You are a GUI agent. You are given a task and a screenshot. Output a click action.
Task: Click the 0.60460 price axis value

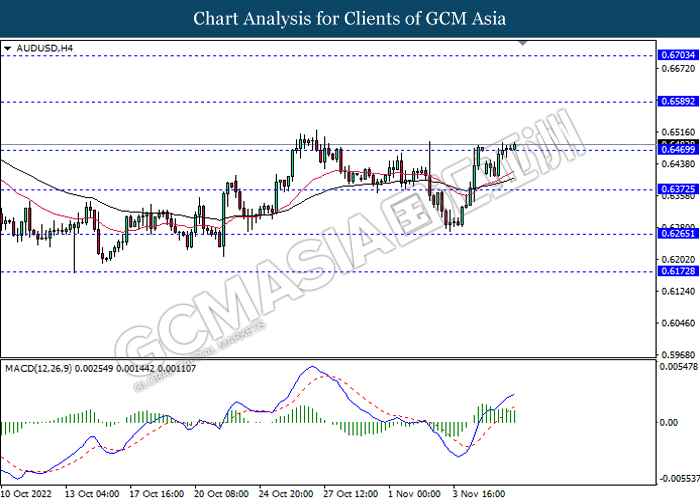[x=678, y=323]
